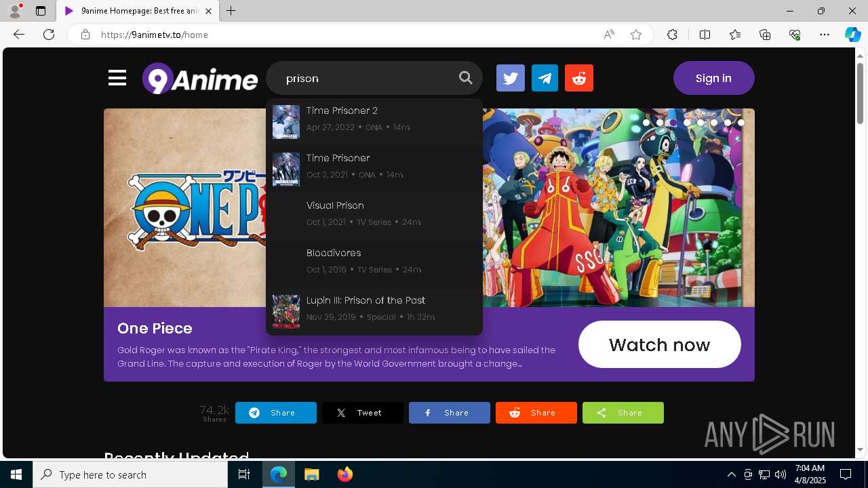This screenshot has height=488, width=868.
Task: Go back to the previous page
Action: coord(19,35)
